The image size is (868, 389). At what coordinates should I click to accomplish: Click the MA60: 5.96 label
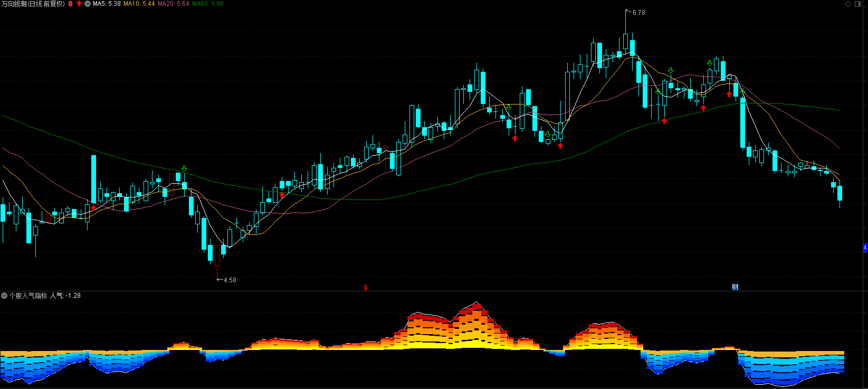point(208,4)
